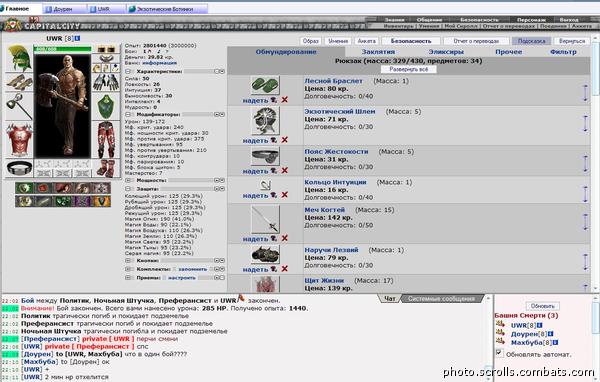Click the green shield equipment slot

106,106
